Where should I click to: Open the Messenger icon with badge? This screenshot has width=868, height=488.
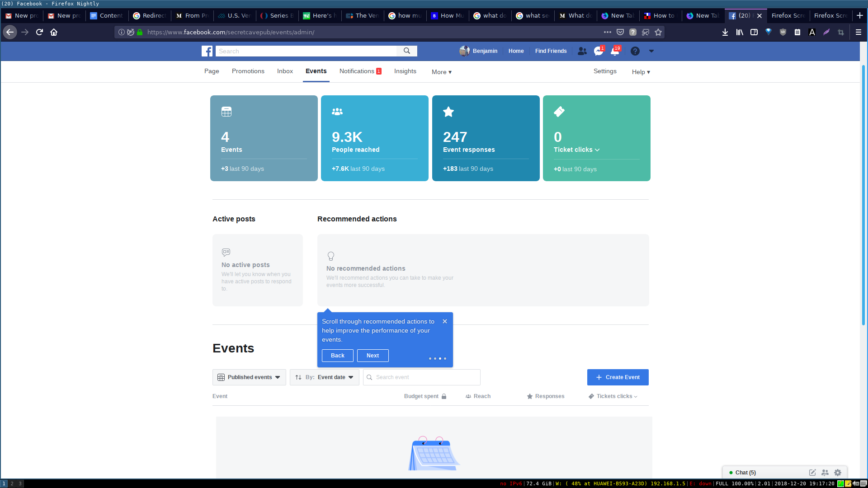[599, 51]
